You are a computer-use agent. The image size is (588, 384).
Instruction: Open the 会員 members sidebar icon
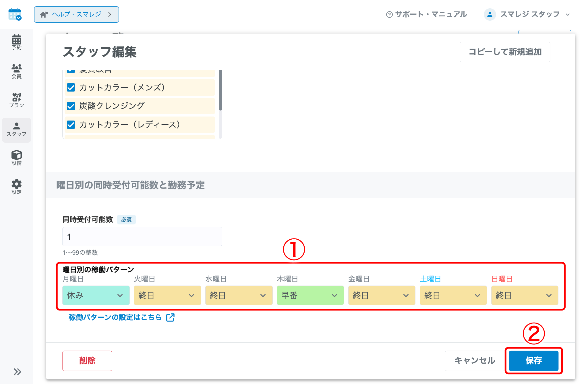tap(16, 71)
